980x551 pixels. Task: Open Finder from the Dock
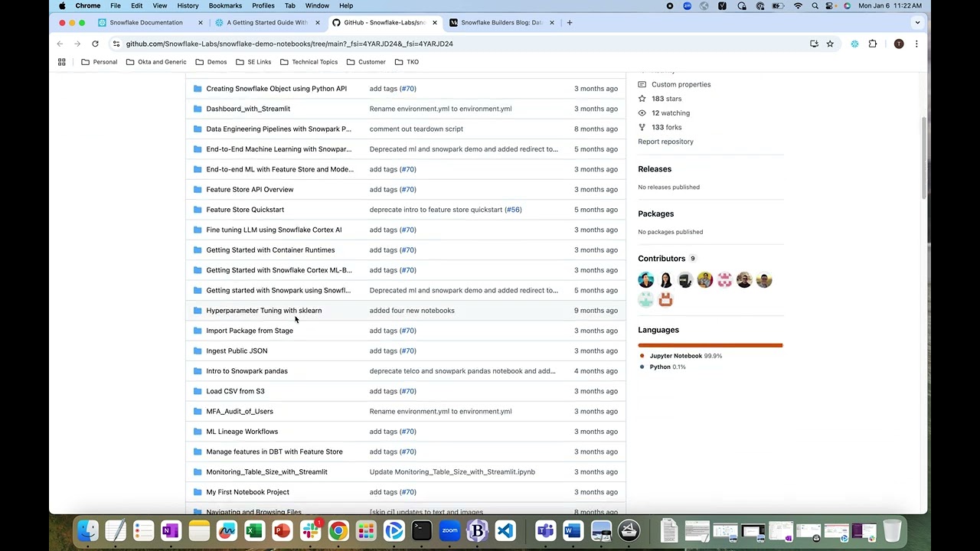(x=88, y=530)
